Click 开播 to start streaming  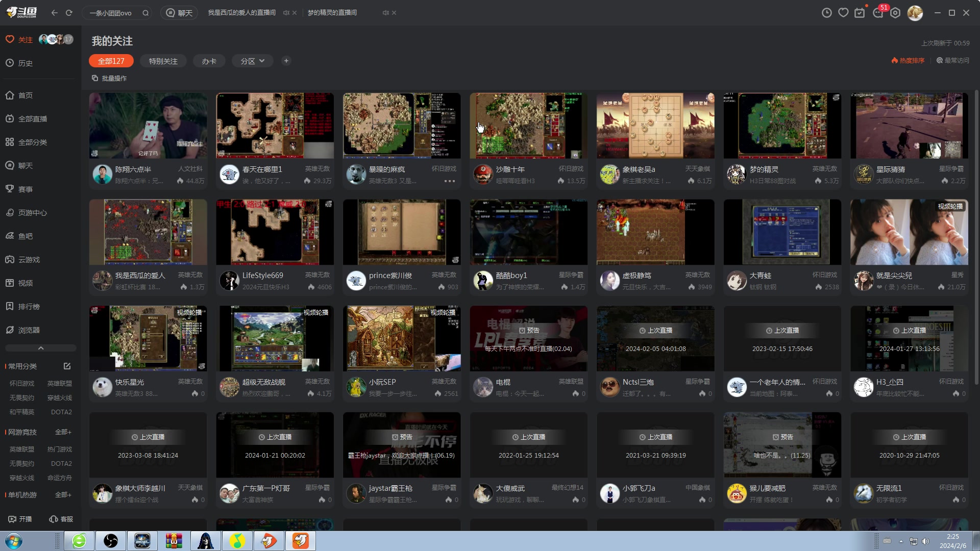20,519
